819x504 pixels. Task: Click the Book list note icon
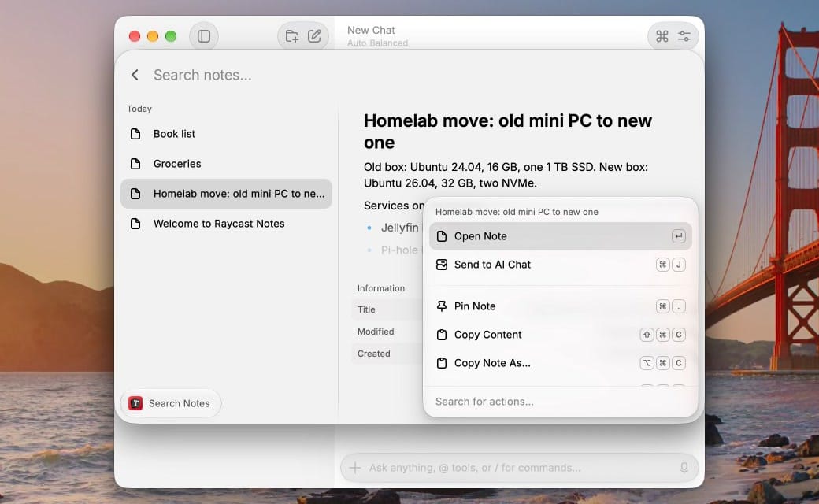[x=135, y=134]
